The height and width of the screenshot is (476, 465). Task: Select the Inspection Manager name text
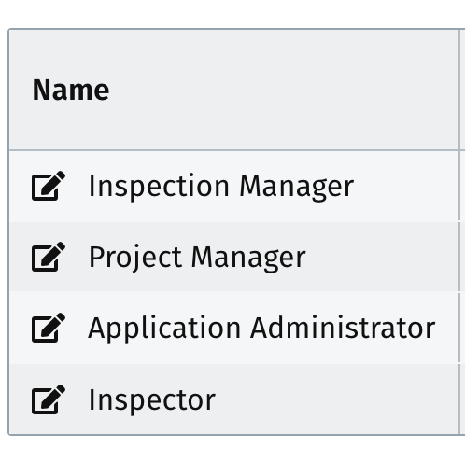coord(221,187)
